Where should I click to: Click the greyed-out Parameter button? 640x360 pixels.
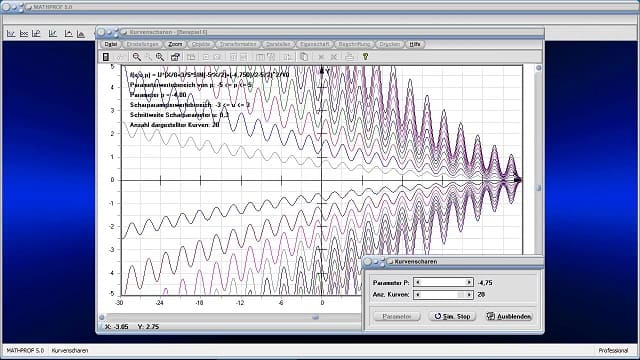(x=397, y=316)
